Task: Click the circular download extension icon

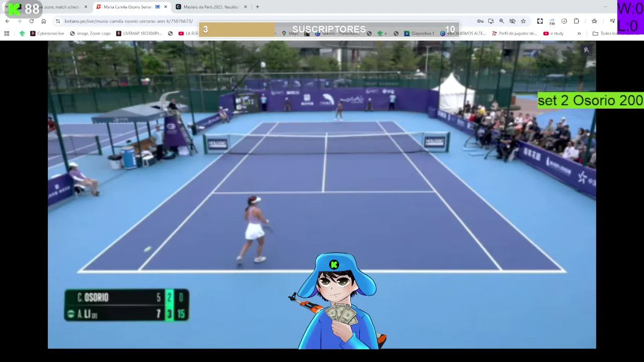Action: pyautogui.click(x=564, y=21)
